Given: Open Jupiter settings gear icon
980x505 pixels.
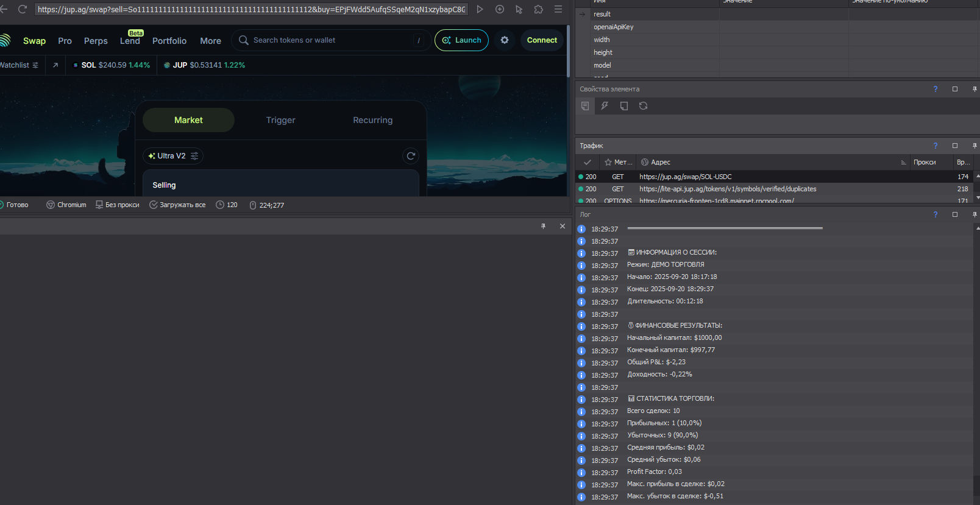Looking at the screenshot, I should click(x=505, y=40).
